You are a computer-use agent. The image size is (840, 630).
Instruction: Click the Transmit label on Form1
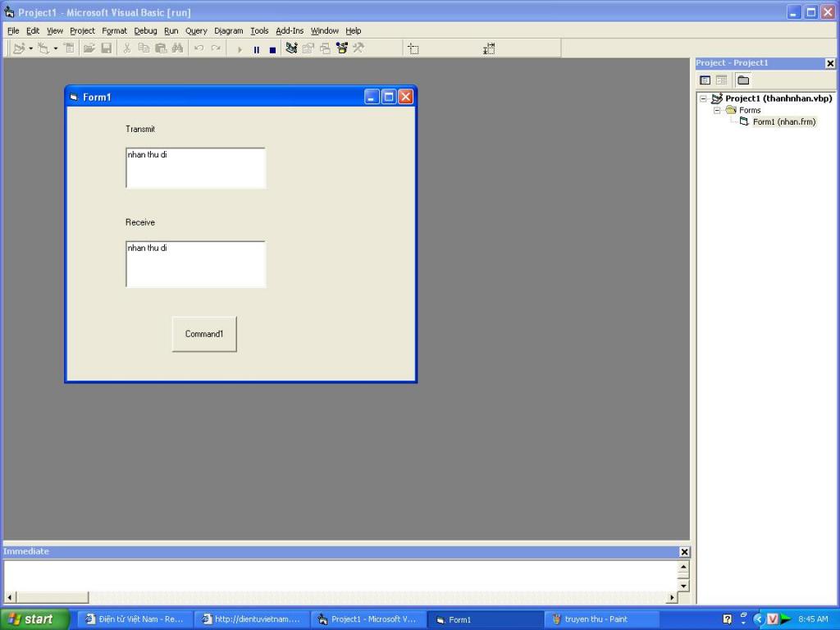tap(139, 129)
